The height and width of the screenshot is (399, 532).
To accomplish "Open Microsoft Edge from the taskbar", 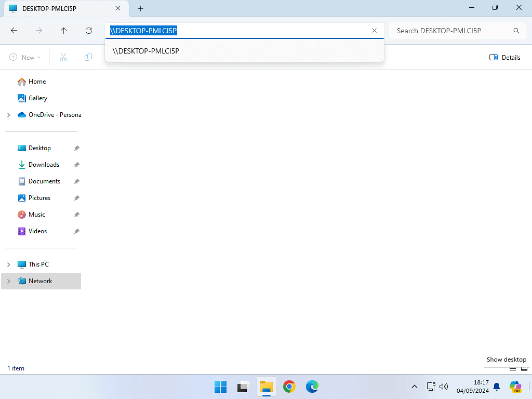I will point(312,387).
